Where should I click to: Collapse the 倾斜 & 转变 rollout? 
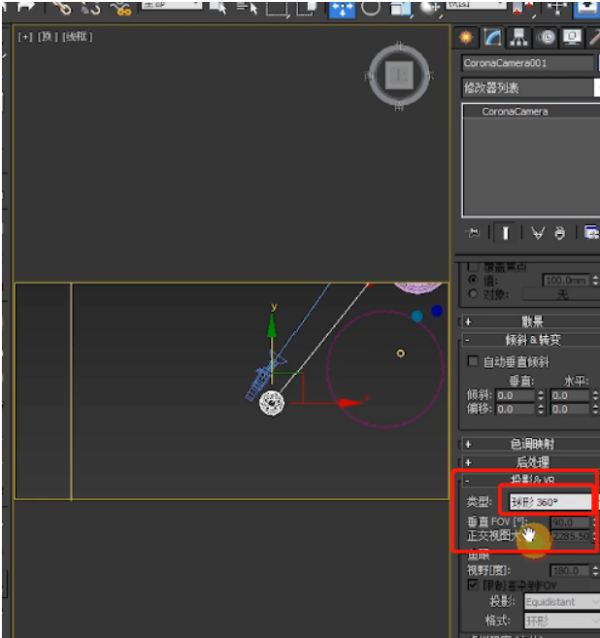tap(530, 340)
